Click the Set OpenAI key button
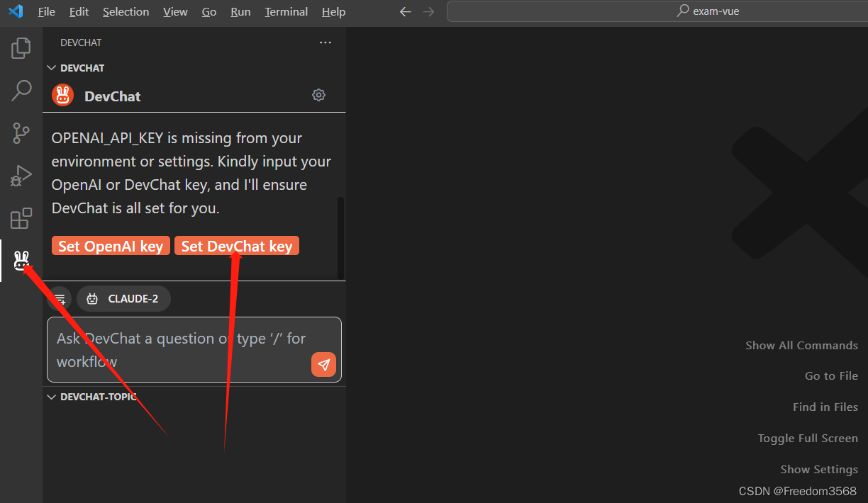868x503 pixels. [x=111, y=246]
